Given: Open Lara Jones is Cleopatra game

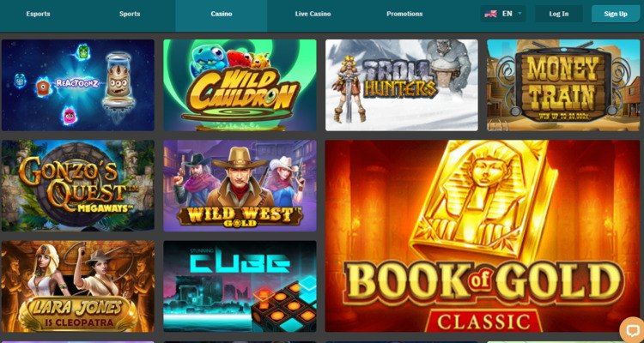Looking at the screenshot, I should pyautogui.click(x=78, y=286).
